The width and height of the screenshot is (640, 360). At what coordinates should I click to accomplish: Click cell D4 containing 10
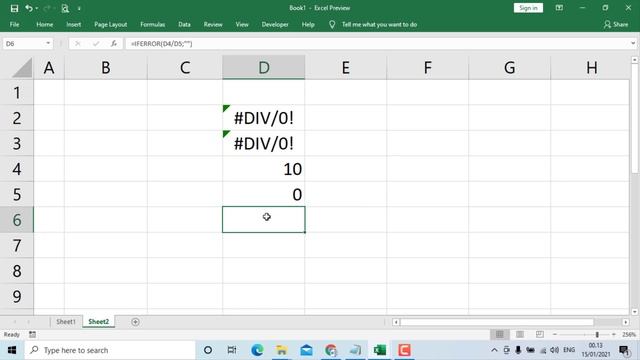tap(264, 169)
